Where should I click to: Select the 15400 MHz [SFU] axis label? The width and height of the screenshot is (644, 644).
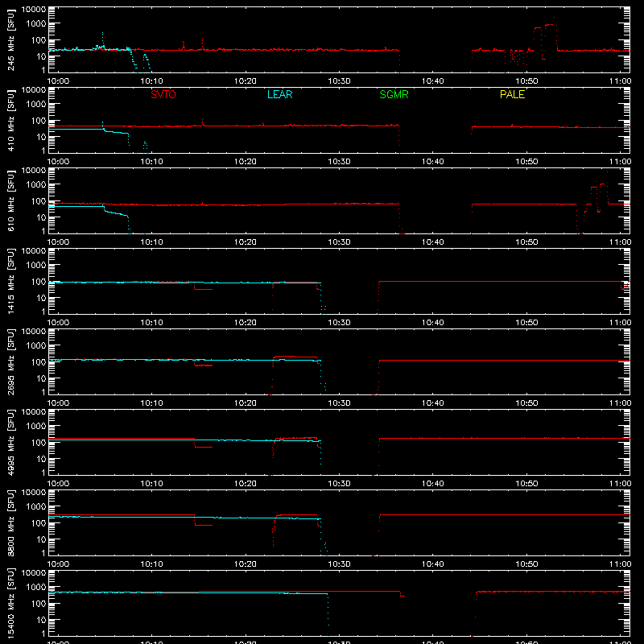pos(10,604)
